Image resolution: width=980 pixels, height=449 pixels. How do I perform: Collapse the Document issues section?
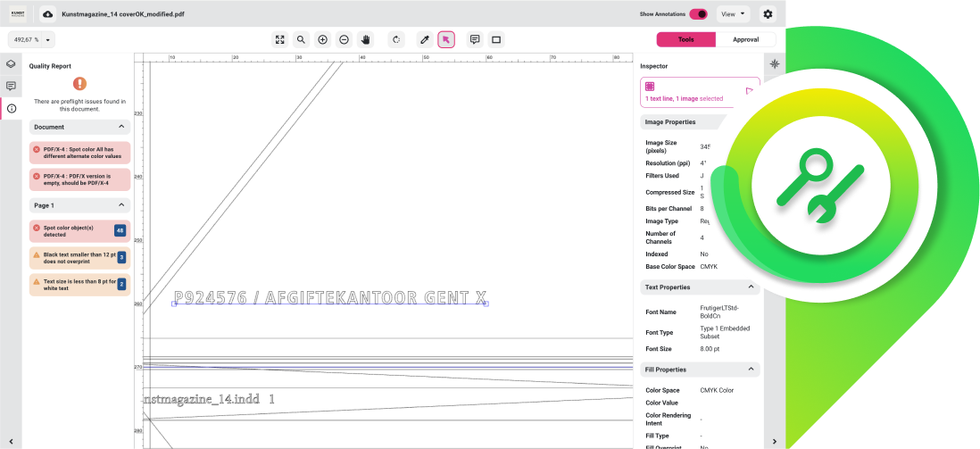click(121, 127)
